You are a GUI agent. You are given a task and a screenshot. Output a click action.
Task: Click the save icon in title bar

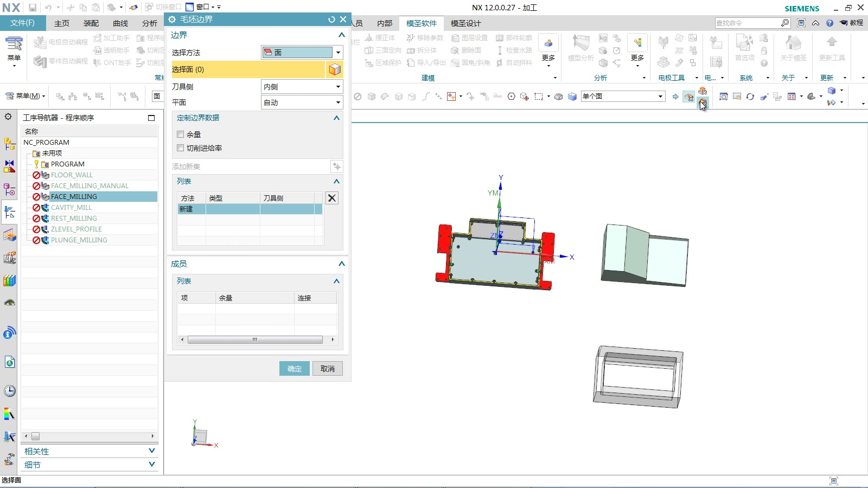coord(33,8)
